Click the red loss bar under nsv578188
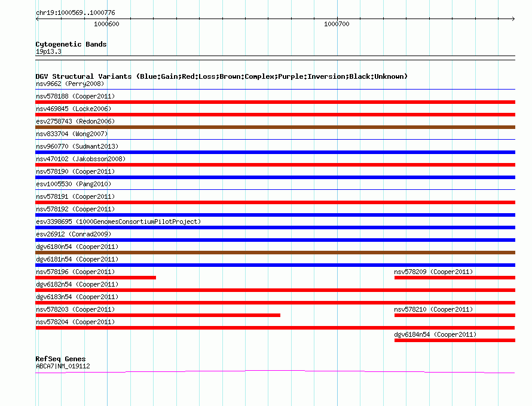Screen dimensions: 532x406 click(x=275, y=102)
